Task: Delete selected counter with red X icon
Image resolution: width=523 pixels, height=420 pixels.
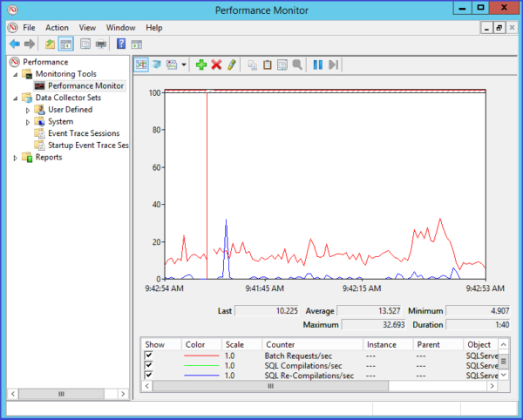Action: point(216,64)
